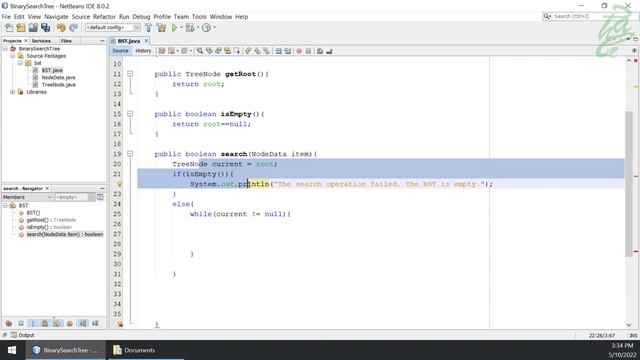Open the Windows Start button
The image size is (640, 360).
click(x=12, y=350)
